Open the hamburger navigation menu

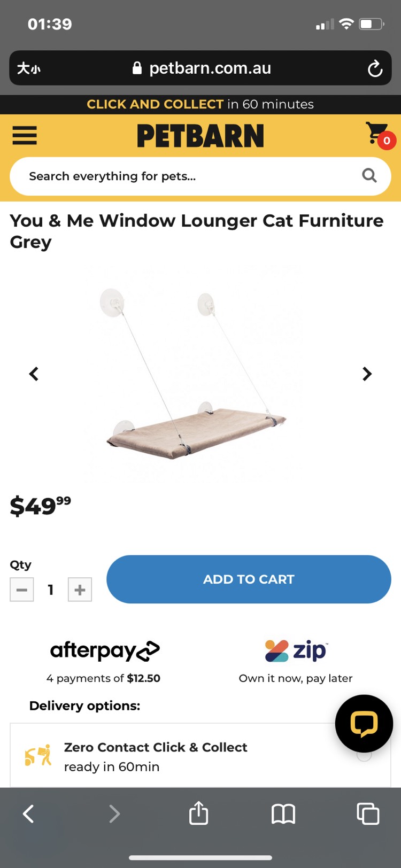[x=25, y=135]
